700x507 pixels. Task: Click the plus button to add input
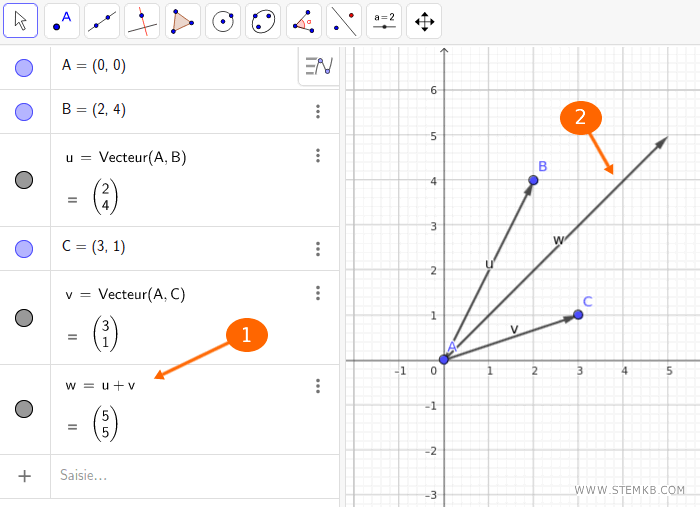[x=25, y=476]
